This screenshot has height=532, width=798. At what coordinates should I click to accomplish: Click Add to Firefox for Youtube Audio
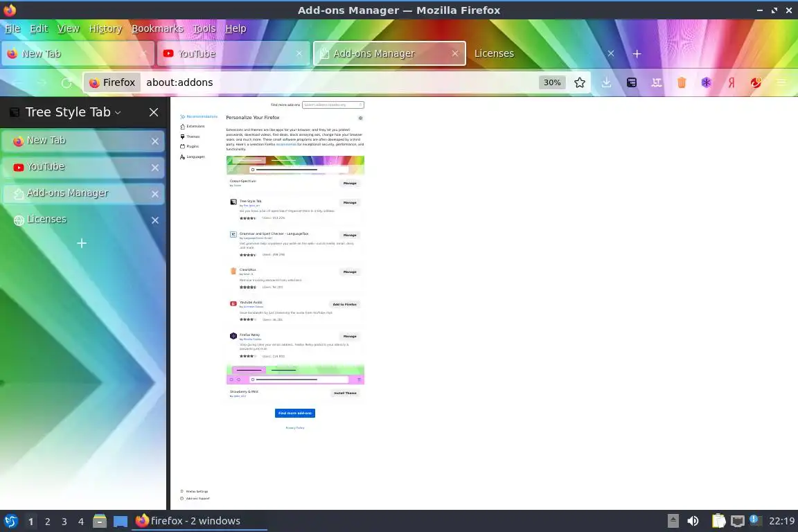tap(344, 304)
